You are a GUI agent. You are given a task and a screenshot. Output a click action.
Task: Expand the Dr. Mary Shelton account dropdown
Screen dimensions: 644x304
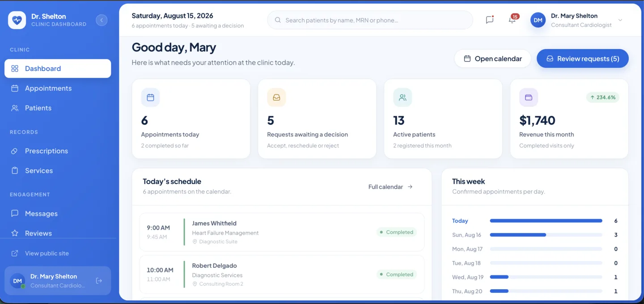620,20
